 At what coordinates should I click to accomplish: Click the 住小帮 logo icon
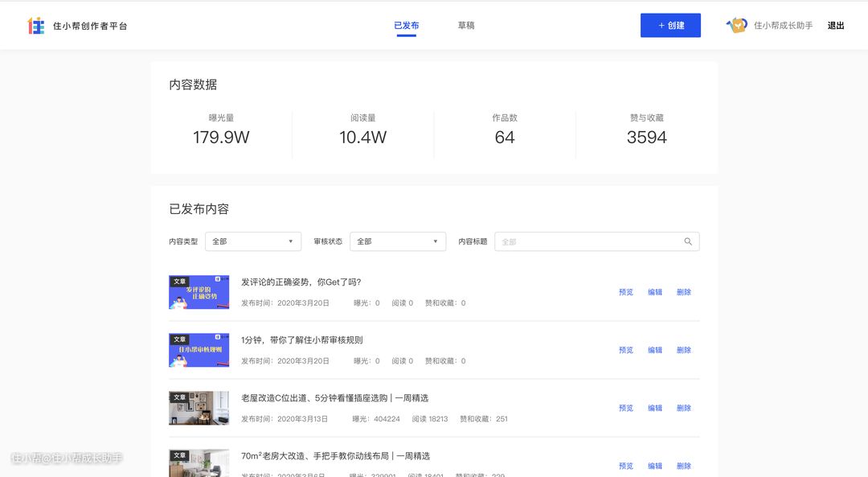(x=36, y=26)
